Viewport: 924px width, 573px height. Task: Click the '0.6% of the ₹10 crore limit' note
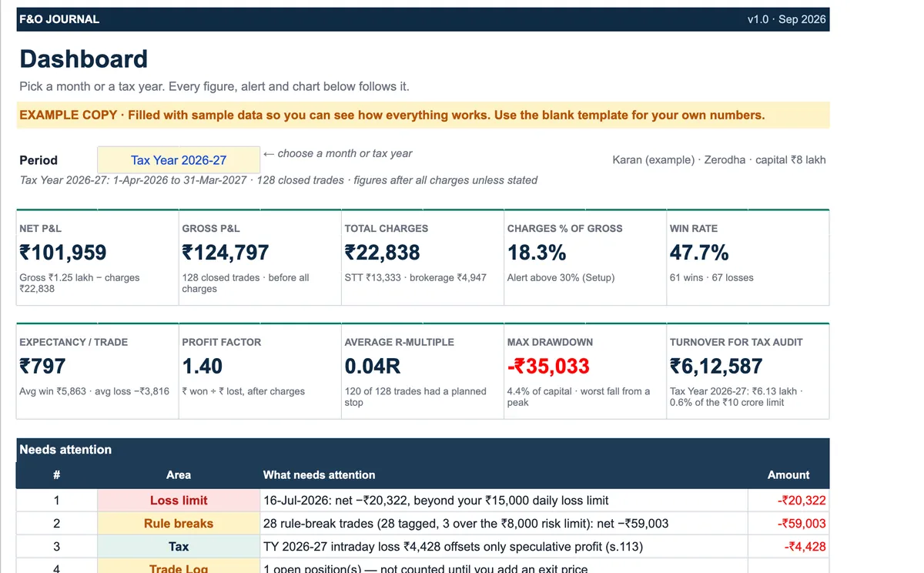(727, 402)
